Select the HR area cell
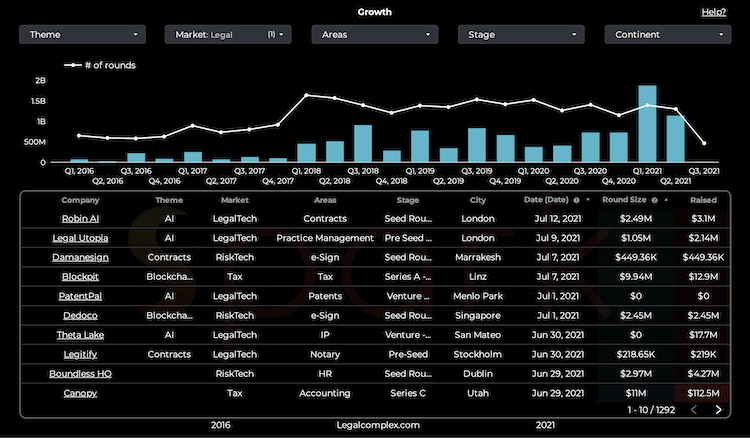This screenshot has height=438, width=750. 325,373
